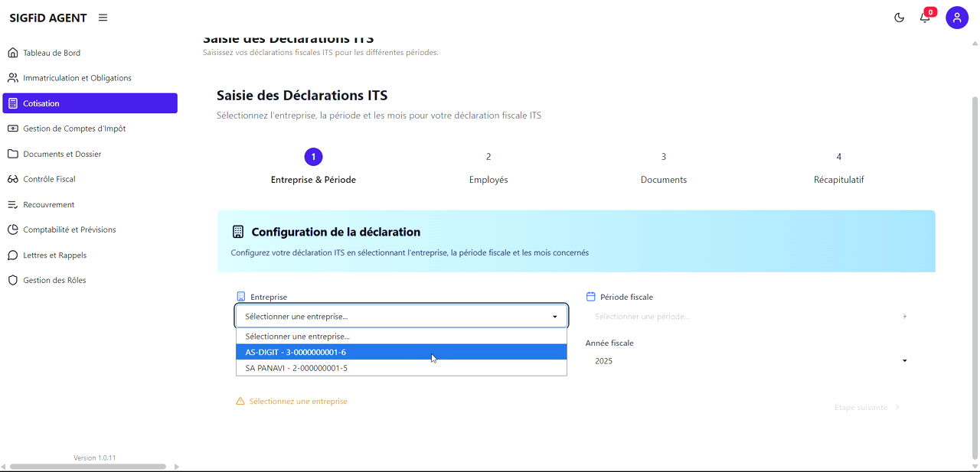The image size is (980, 472).
Task: Select Contrôle Fiscal in the sidebar
Action: click(52, 179)
